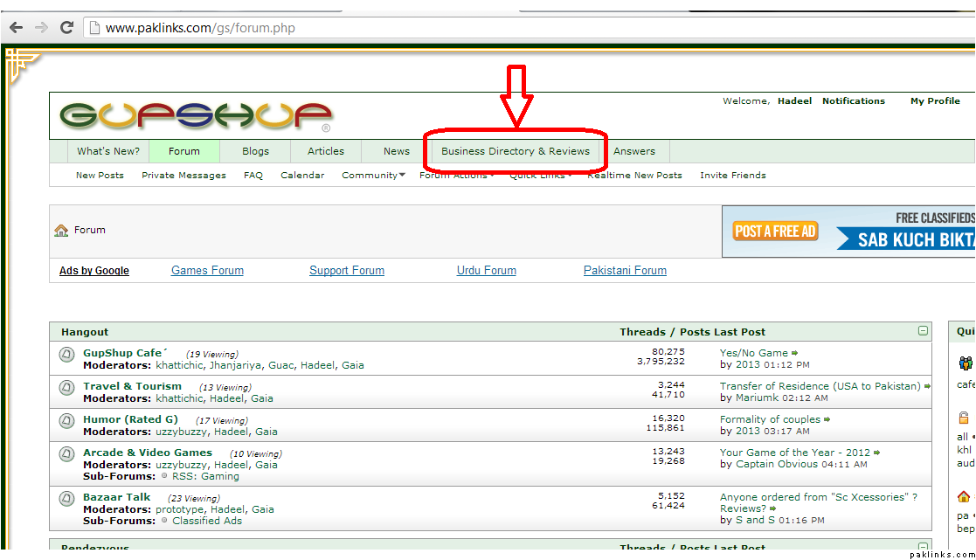Click the GupShup Cafe forum status icon
Viewport: 976px width, 560px height.
tap(66, 354)
